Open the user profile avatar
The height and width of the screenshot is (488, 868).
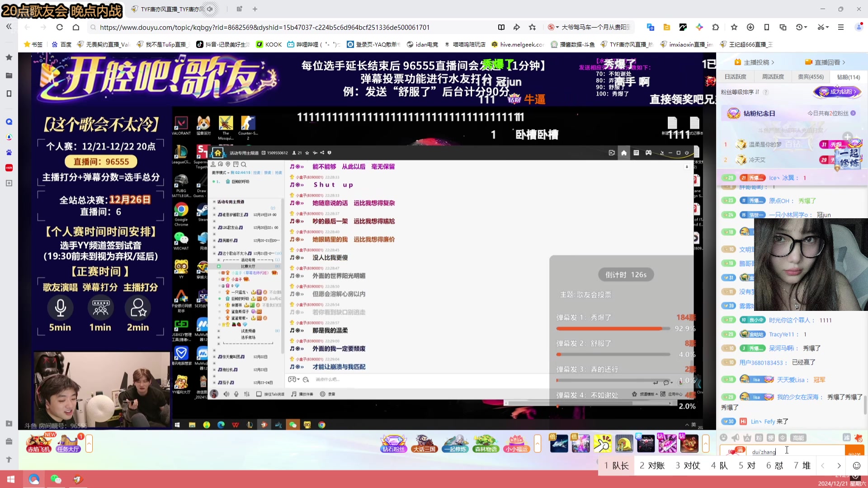[859, 27]
